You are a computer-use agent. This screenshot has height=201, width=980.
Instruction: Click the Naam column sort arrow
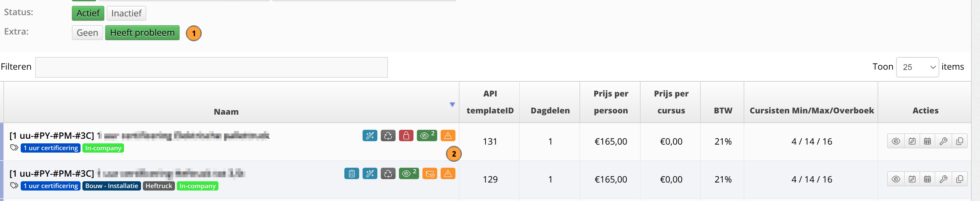(452, 105)
